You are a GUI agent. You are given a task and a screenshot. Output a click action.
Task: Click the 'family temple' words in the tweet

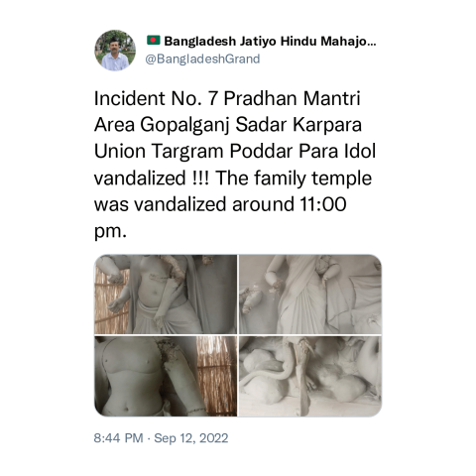point(313,178)
